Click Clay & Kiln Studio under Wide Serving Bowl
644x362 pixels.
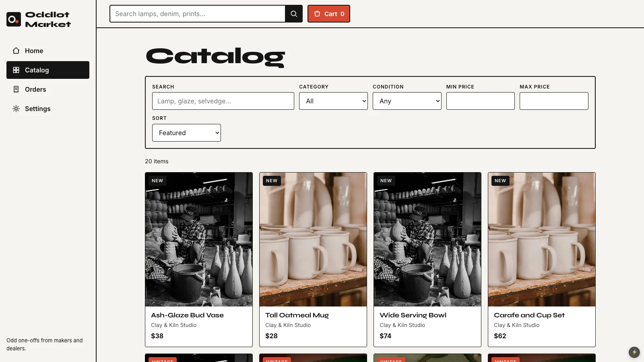[402, 325]
